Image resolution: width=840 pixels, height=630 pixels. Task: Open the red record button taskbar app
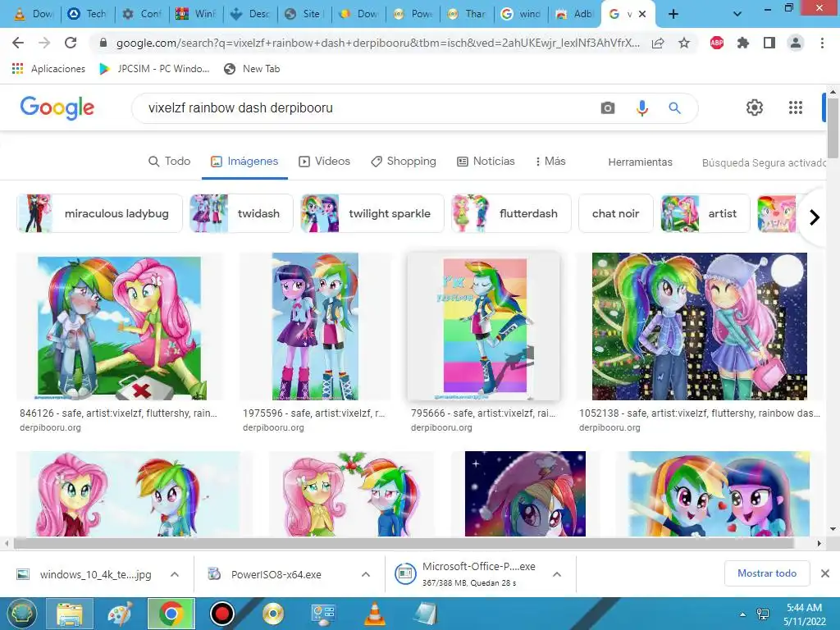click(221, 614)
